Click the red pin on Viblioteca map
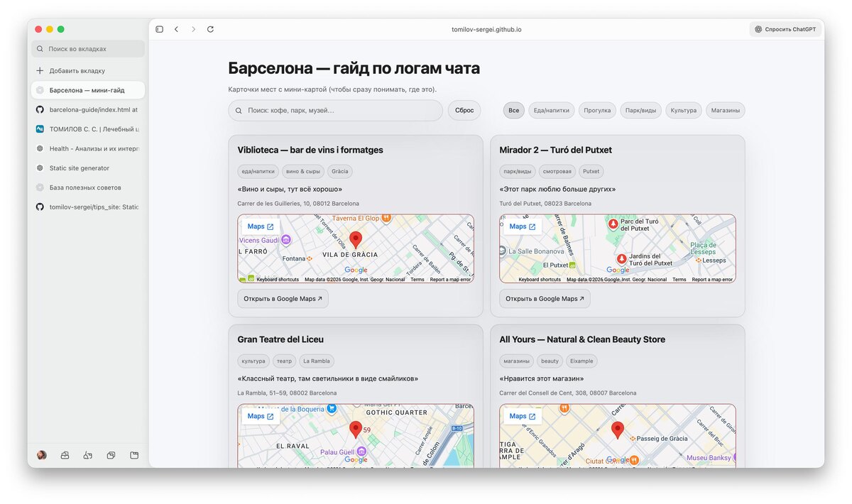The height and width of the screenshot is (504, 852). 356,240
